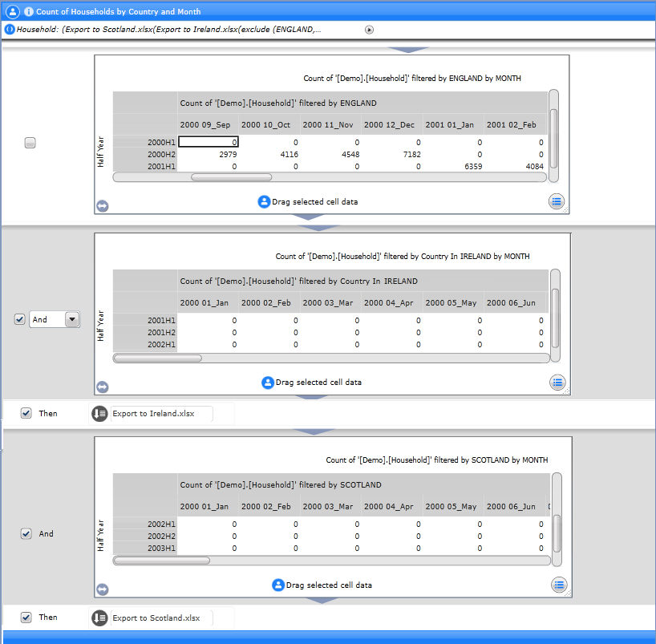This screenshot has width=656, height=644.
Task: Select row 2000H2 in ENGLAND table
Action: [x=145, y=155]
